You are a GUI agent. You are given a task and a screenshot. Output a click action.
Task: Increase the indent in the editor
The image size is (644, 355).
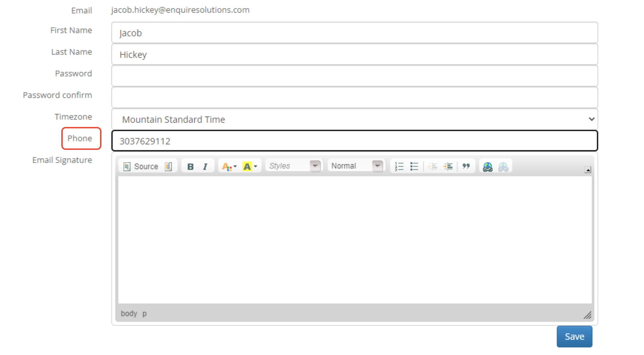(x=448, y=166)
